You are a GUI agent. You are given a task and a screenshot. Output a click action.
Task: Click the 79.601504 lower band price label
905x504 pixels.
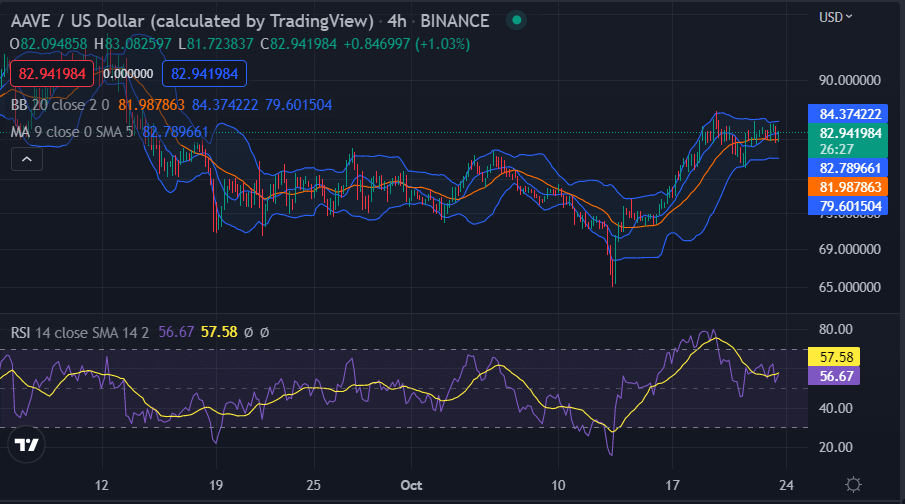pyautogui.click(x=847, y=206)
